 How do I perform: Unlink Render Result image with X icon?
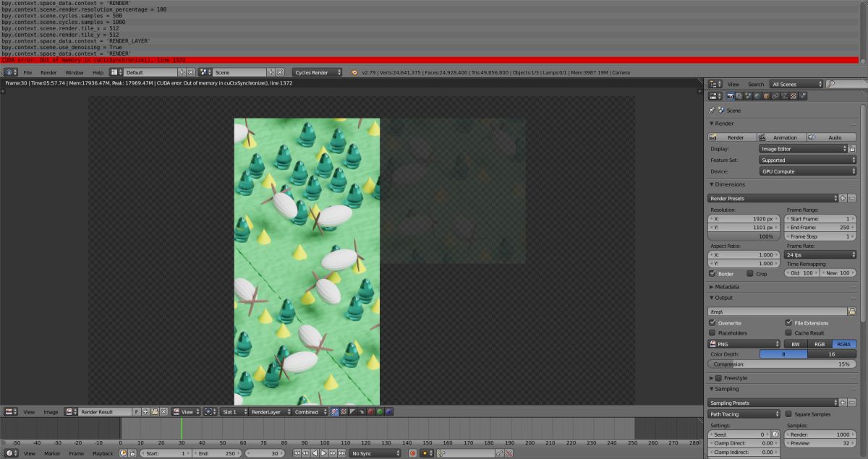coord(163,412)
